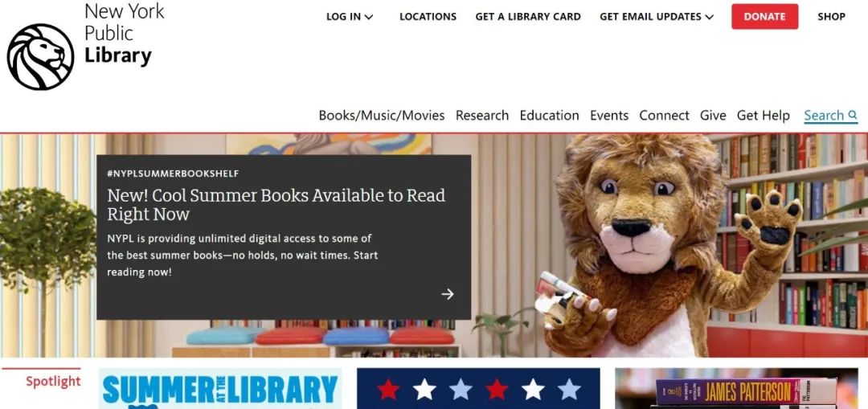Click the white arrow on hero banner
This screenshot has height=409, width=868.
tap(448, 294)
